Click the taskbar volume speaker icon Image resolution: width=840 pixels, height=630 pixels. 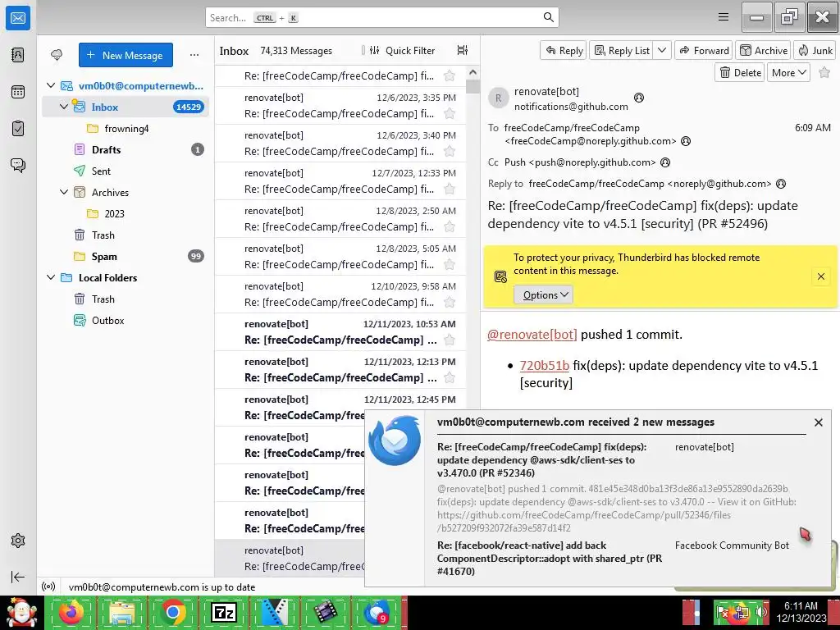pos(761,612)
